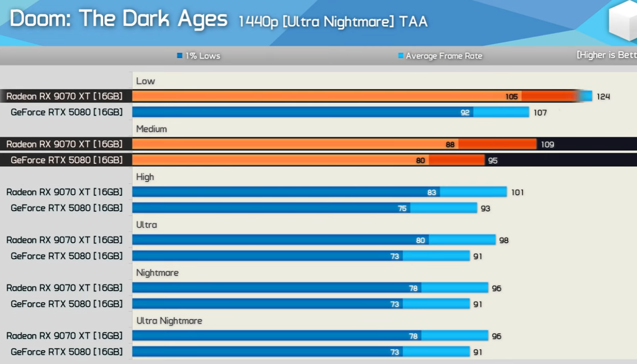Click the GeForce label in the Ultra Nightmare group

[x=67, y=351]
